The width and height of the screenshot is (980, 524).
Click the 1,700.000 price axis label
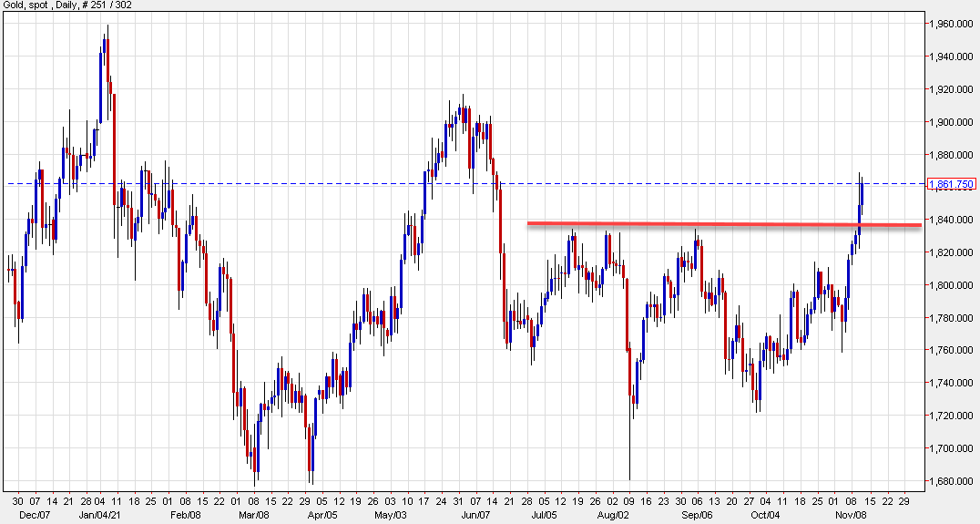coord(951,448)
